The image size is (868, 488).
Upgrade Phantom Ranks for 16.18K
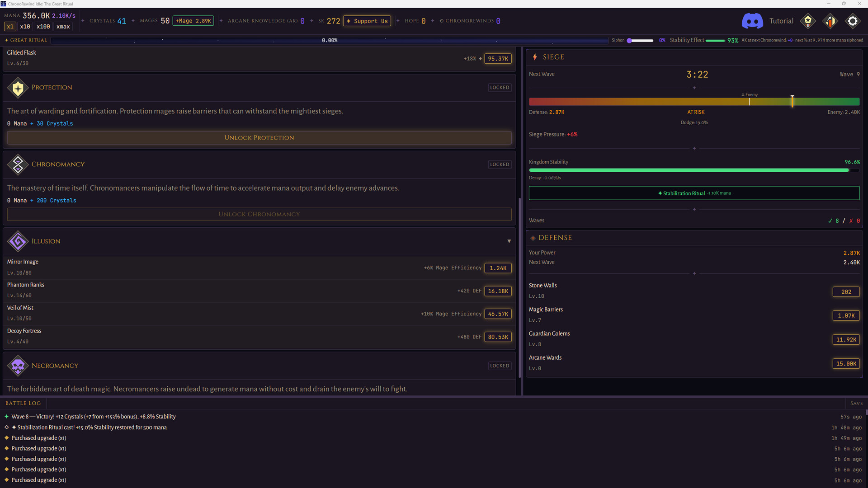(498, 291)
